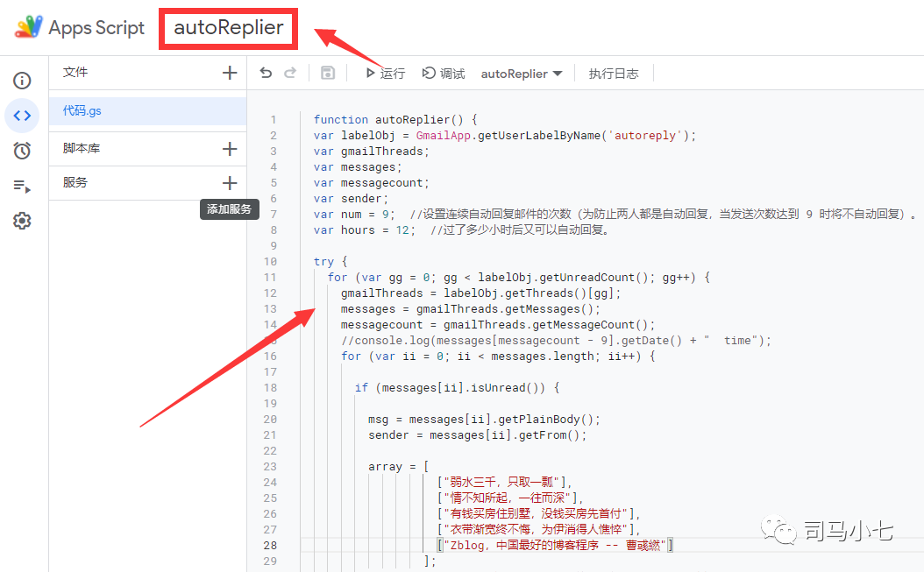
Task: Click the 'sender = messages[ii].getFrom();' line
Action: [x=477, y=435]
